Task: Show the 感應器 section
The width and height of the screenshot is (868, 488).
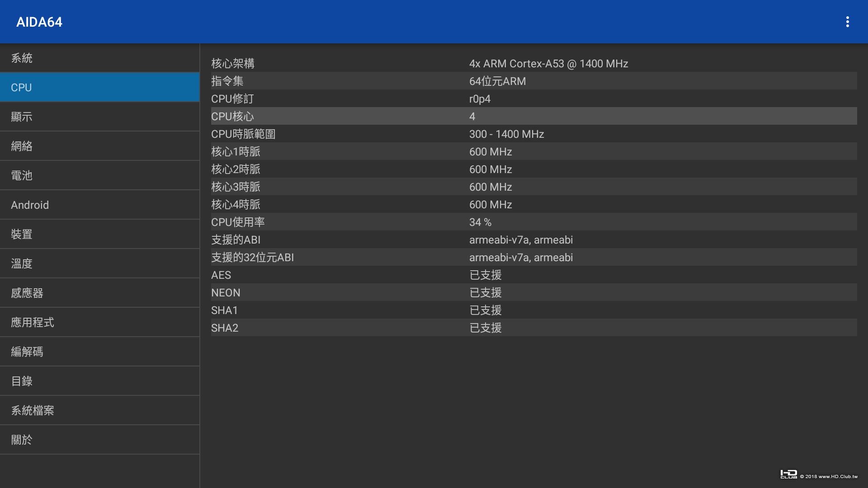Action: pyautogui.click(x=99, y=293)
